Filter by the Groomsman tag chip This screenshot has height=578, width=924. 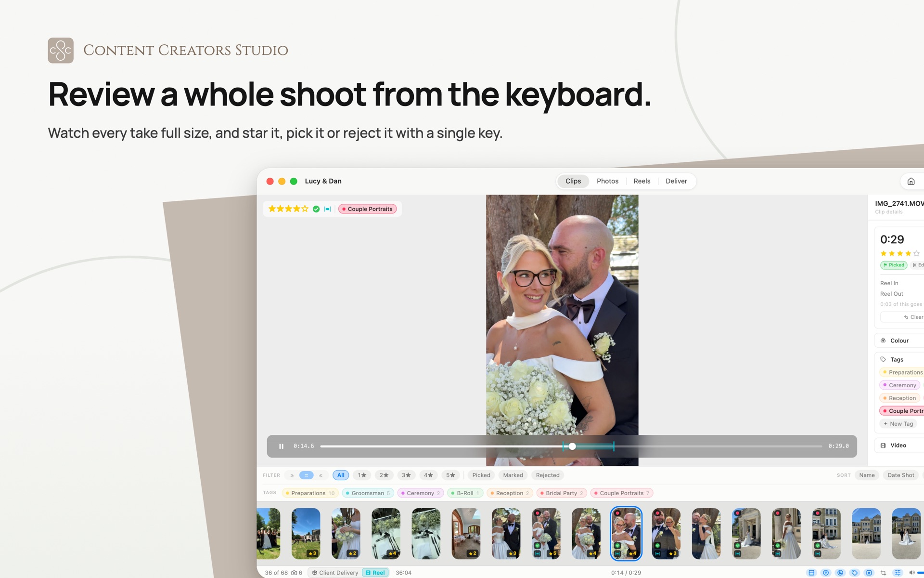pyautogui.click(x=368, y=493)
